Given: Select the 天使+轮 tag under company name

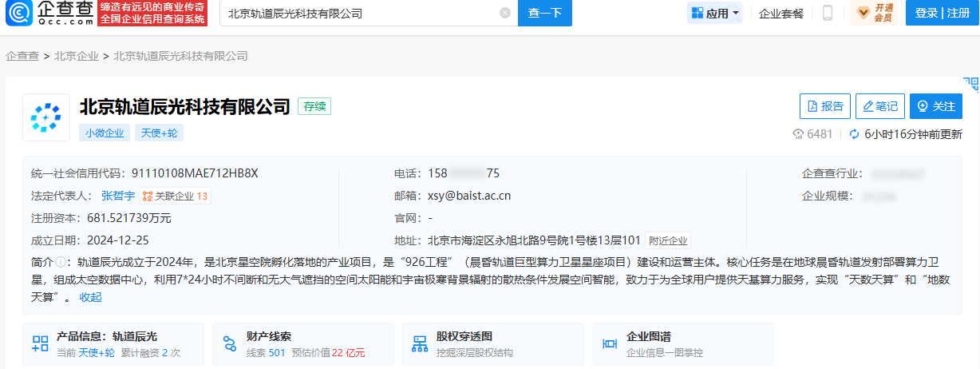Looking at the screenshot, I should (159, 133).
